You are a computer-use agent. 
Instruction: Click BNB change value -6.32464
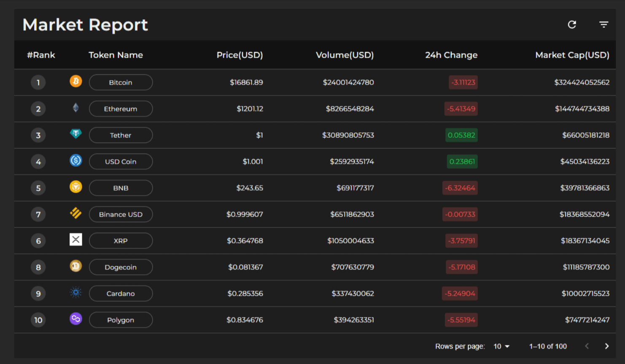pyautogui.click(x=460, y=188)
